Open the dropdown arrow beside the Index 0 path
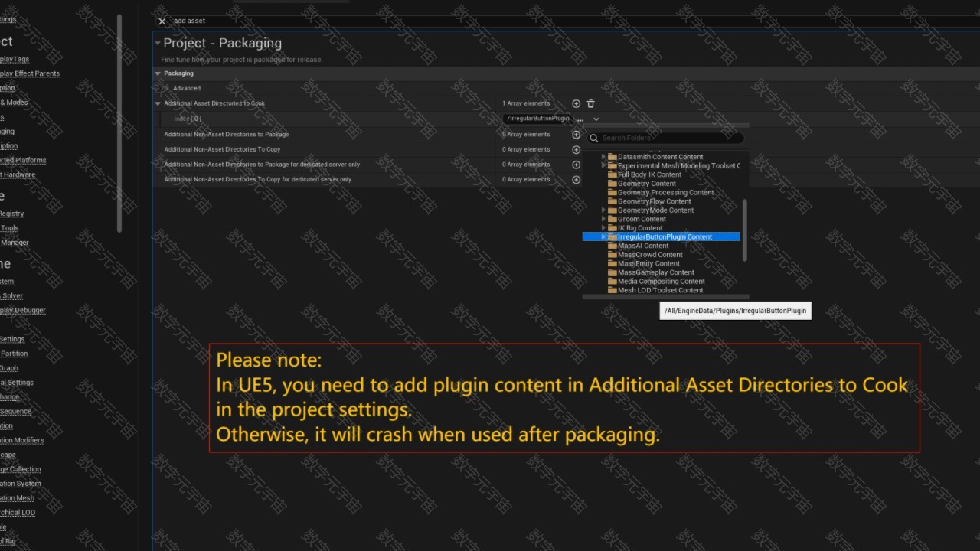Image resolution: width=980 pixels, height=551 pixels. coord(596,119)
